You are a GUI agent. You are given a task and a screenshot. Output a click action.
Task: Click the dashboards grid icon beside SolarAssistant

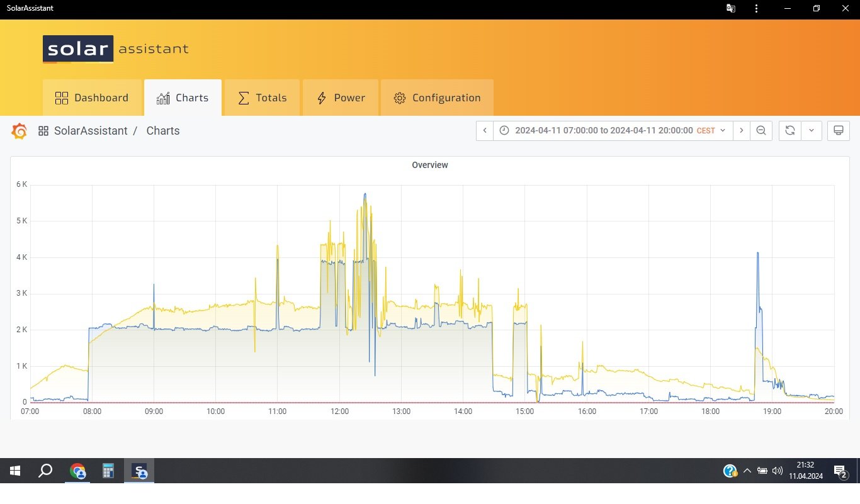pos(43,131)
